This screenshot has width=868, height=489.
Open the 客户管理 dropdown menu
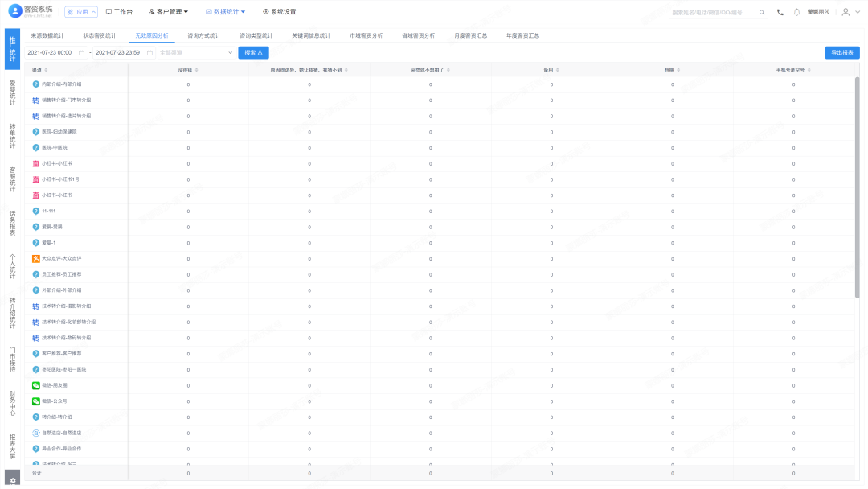(168, 11)
